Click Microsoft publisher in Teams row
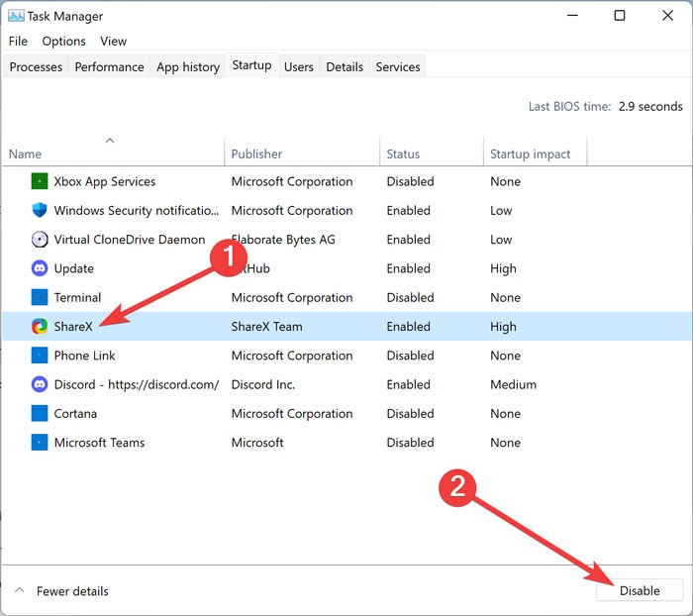Image resolution: width=693 pixels, height=616 pixels. (257, 443)
